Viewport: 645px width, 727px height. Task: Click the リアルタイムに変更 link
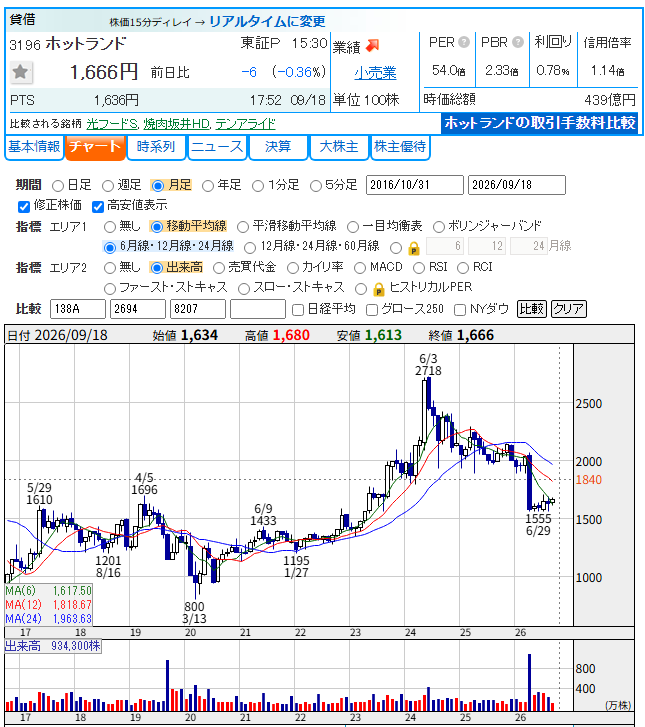click(x=267, y=21)
